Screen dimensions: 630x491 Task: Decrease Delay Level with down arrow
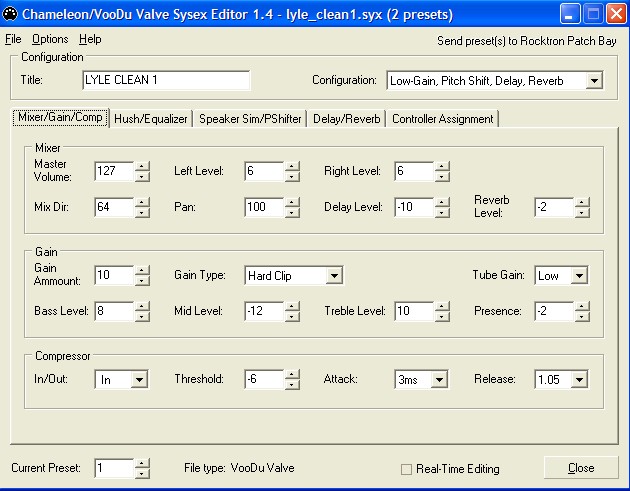442,212
